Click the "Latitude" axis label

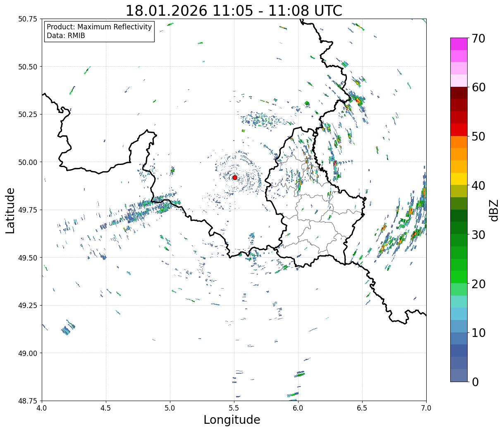[x=10, y=210]
